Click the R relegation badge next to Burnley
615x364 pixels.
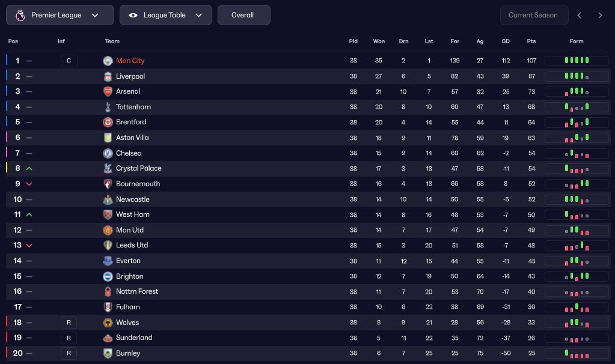pyautogui.click(x=69, y=353)
